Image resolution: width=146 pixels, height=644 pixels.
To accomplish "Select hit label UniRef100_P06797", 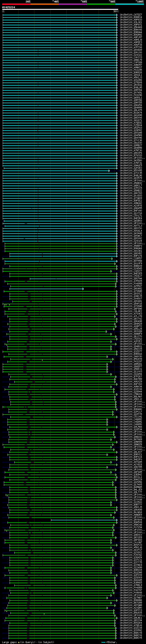I will click(131, 590).
